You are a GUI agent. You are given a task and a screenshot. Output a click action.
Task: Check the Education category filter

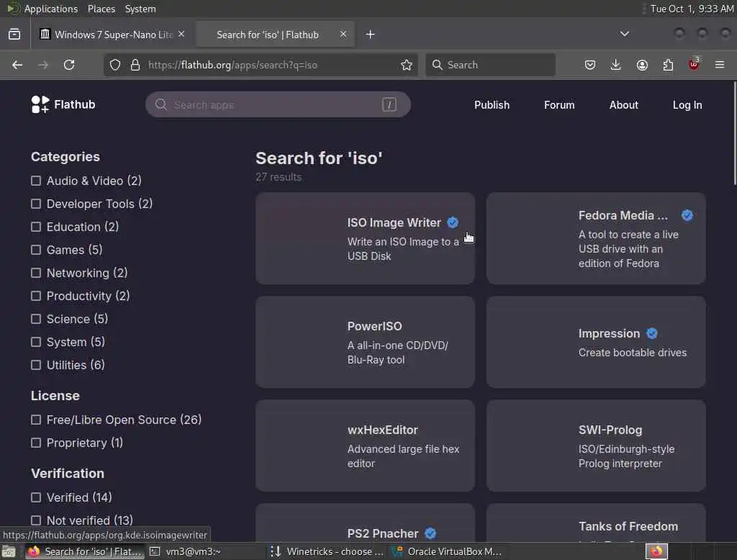36,227
